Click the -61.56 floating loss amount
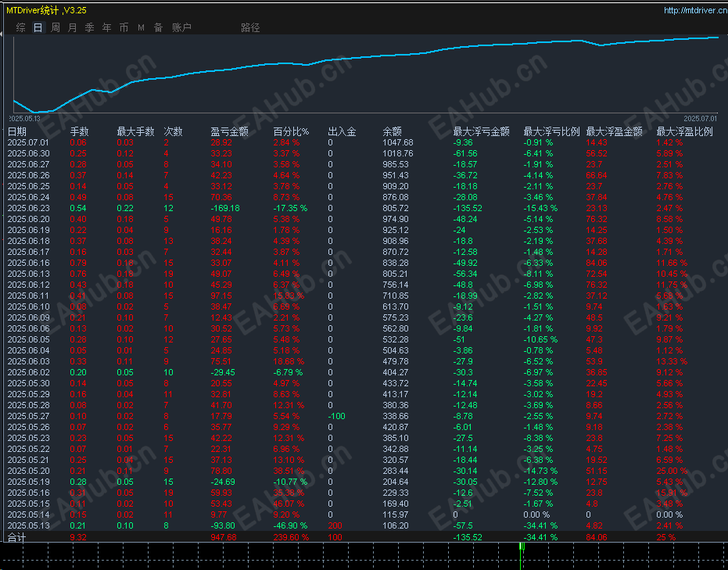 pyautogui.click(x=467, y=153)
